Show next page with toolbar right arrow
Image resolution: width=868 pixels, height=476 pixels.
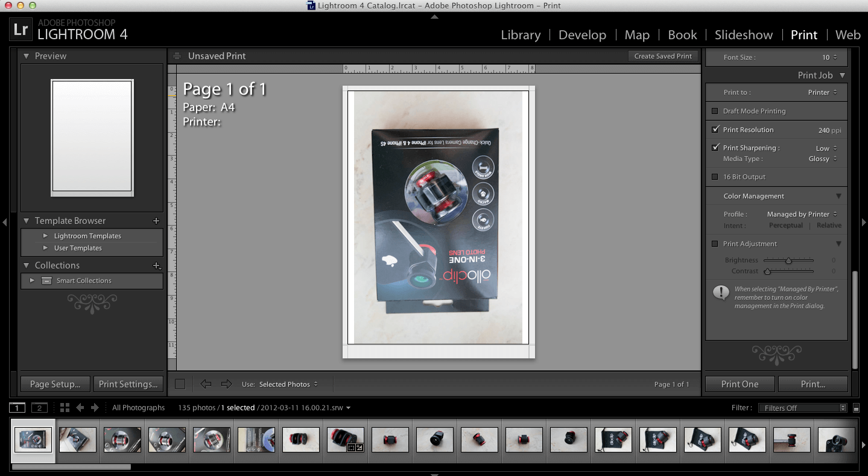coord(226,384)
